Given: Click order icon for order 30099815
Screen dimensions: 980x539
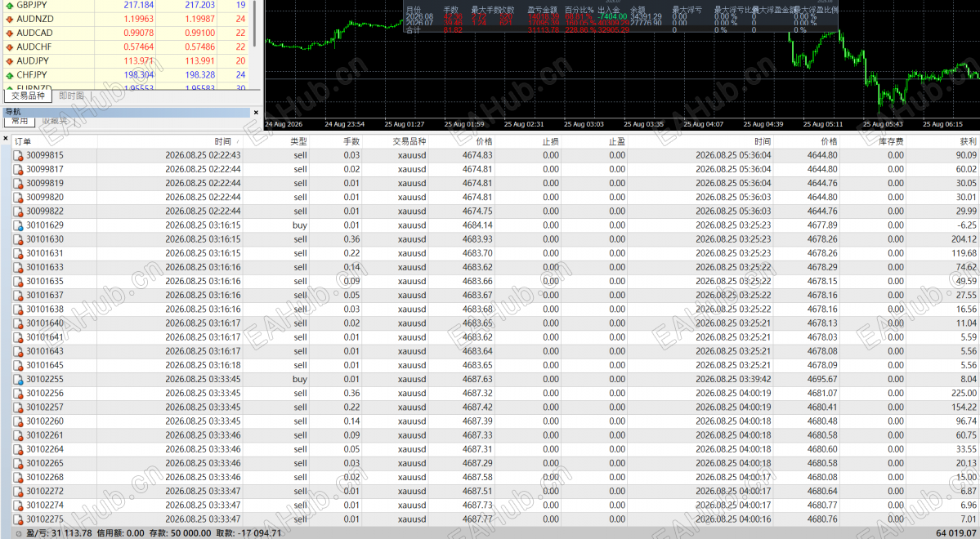Looking at the screenshot, I should (19, 155).
